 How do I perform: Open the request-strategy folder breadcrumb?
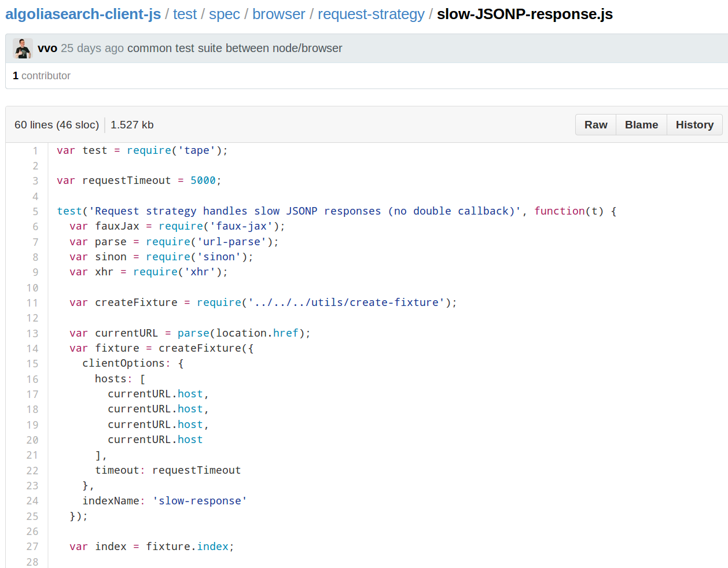[371, 14]
